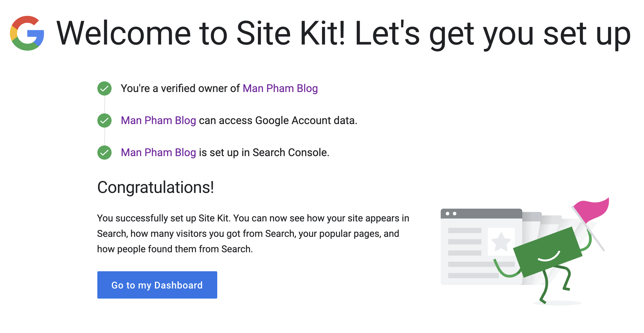Click the two dots on illustrated window bar
This screenshot has height=333, width=644.
click(x=451, y=214)
